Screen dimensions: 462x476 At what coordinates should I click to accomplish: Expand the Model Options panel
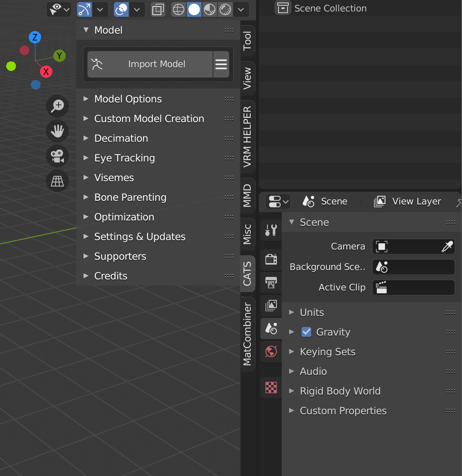158,99
